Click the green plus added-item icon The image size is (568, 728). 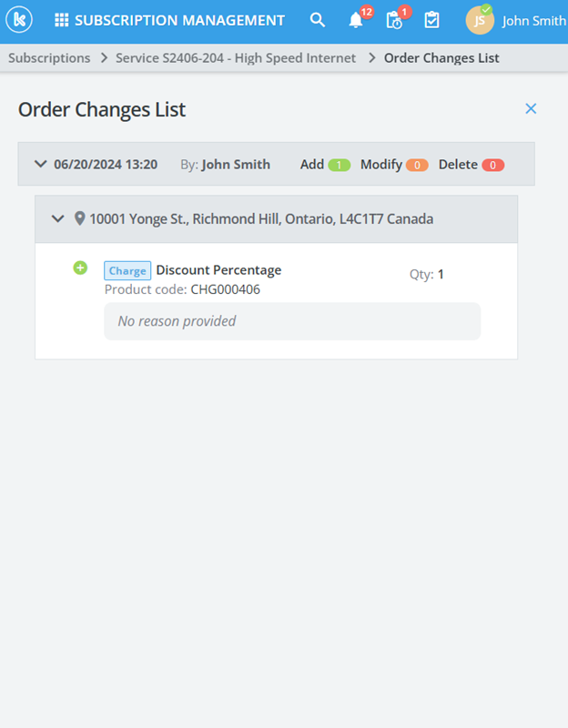(x=80, y=268)
